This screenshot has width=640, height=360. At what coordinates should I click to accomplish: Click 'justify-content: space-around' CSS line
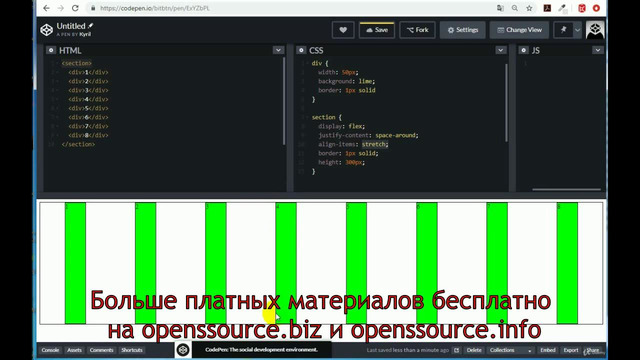click(368, 135)
